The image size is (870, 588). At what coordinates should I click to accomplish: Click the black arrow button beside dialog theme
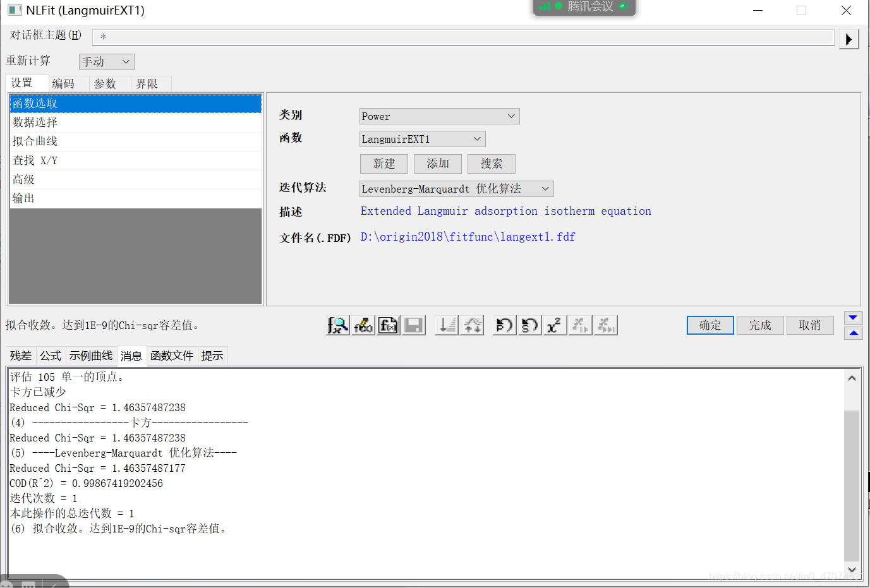coord(849,39)
